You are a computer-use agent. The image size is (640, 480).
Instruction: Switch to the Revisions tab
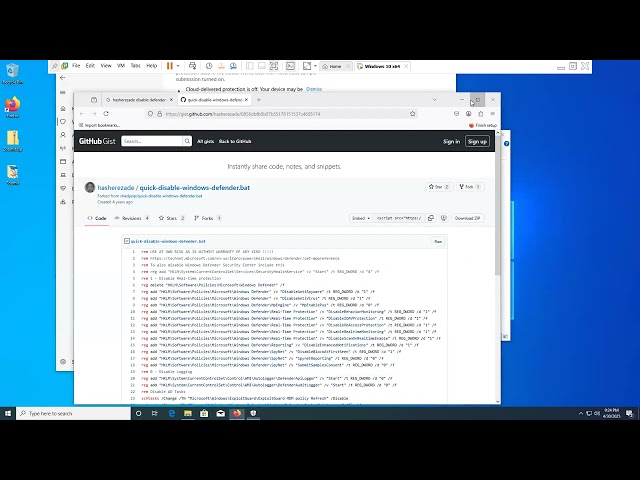pyautogui.click(x=132, y=218)
